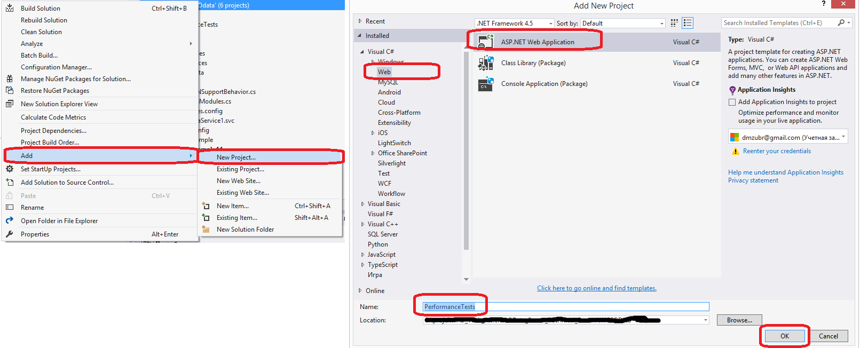
Task: Click the Cancel button
Action: click(x=828, y=336)
